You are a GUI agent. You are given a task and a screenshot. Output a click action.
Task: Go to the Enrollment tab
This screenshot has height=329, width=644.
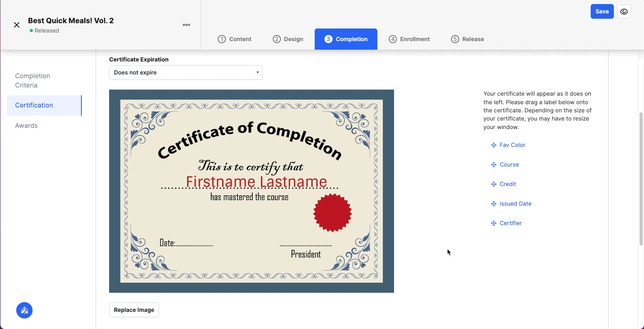coord(410,39)
